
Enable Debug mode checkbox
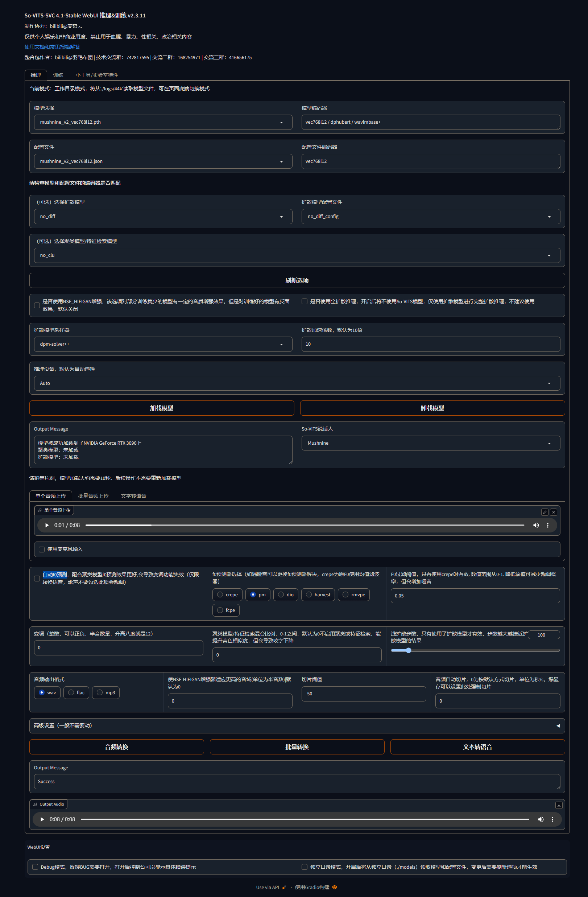click(35, 867)
